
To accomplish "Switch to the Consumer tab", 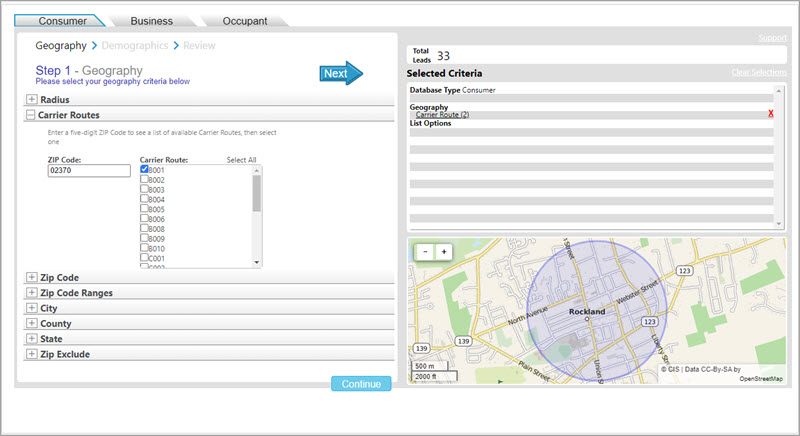I will (60, 21).
